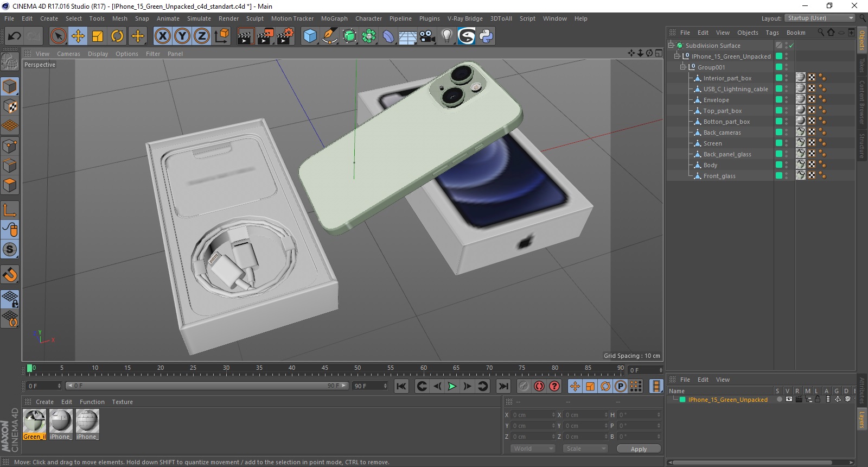868x467 pixels.
Task: Select the USB_C_Lightning_cable object
Action: click(x=736, y=89)
